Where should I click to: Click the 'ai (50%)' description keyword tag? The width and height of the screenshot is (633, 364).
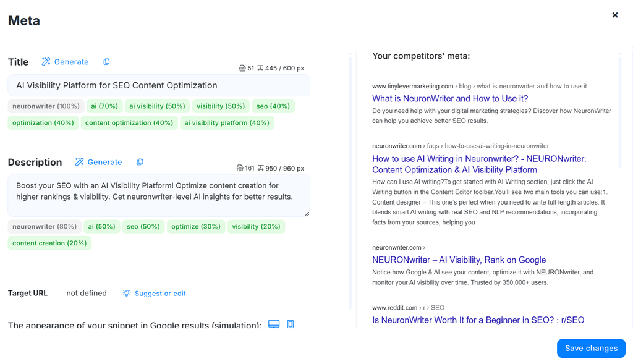[x=102, y=226]
